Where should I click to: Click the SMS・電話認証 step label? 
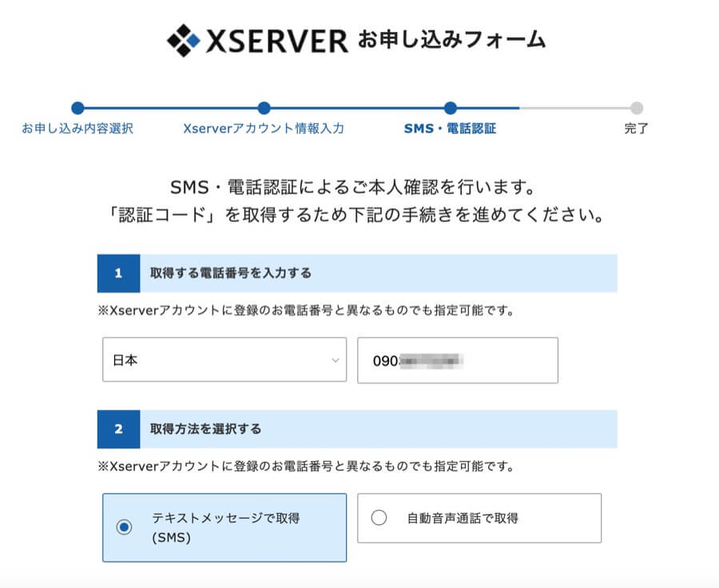pyautogui.click(x=450, y=129)
